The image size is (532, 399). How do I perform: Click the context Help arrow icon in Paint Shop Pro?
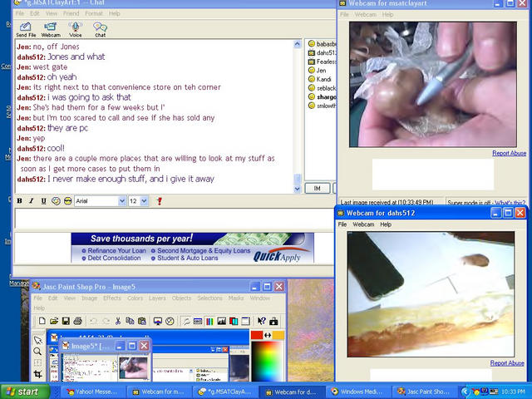(x=261, y=321)
